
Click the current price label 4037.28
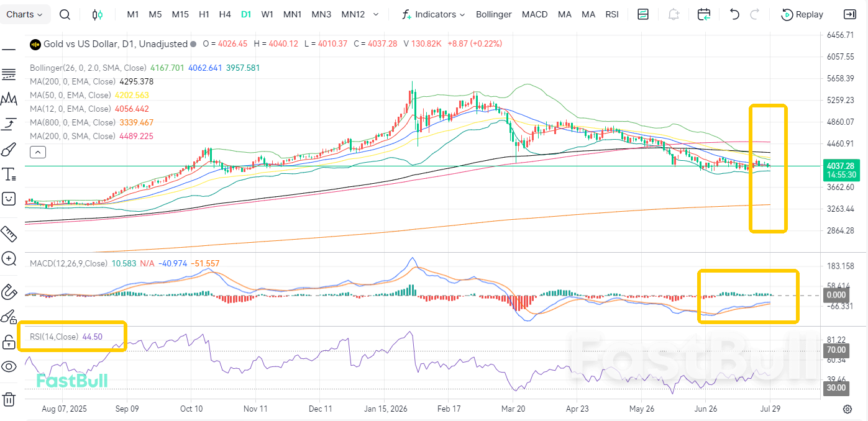point(842,166)
